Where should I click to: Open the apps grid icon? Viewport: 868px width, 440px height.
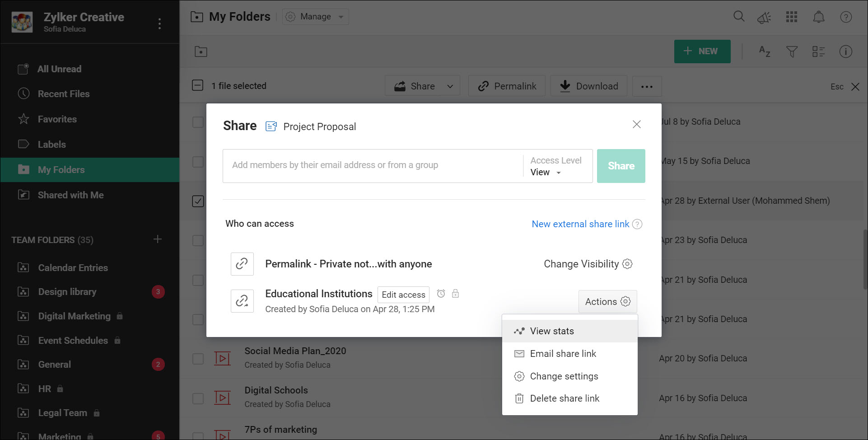click(792, 17)
